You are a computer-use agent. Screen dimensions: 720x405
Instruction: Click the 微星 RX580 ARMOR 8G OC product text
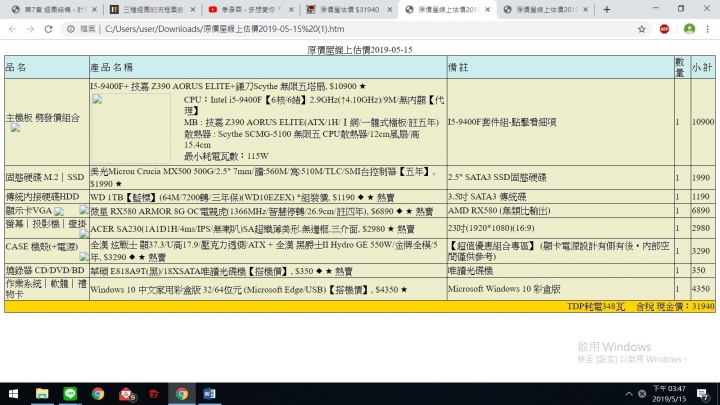(x=261, y=211)
